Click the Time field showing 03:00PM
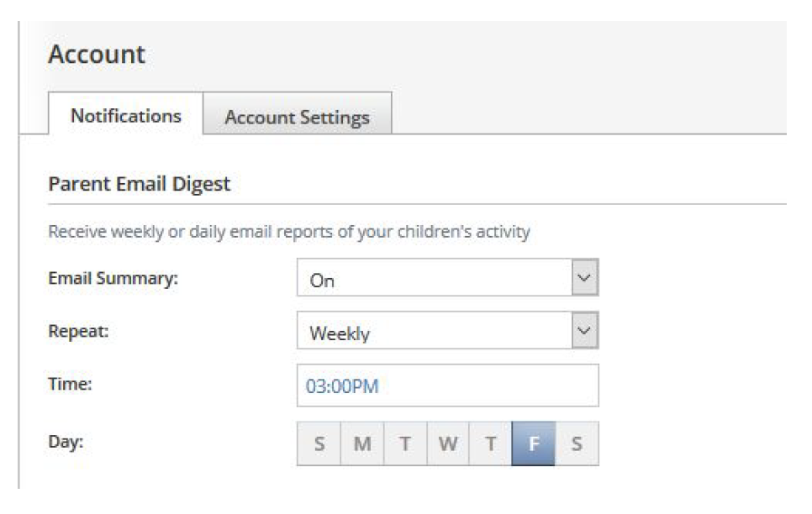Screen dimensions: 812x514 coord(447,385)
